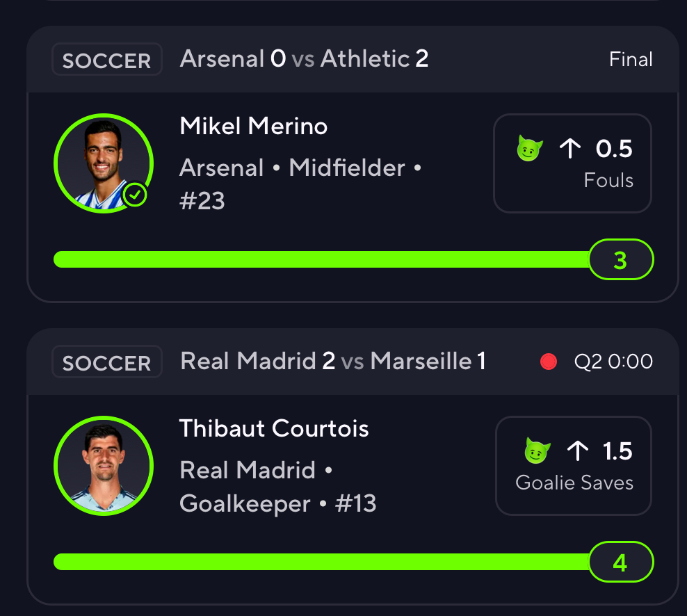The height and width of the screenshot is (616, 687).
Task: Select the Mikel Merino player name
Action: 253,126
